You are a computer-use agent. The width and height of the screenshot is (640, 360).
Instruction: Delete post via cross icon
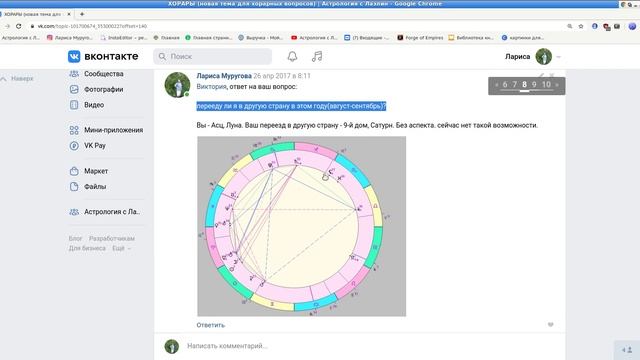(x=552, y=76)
